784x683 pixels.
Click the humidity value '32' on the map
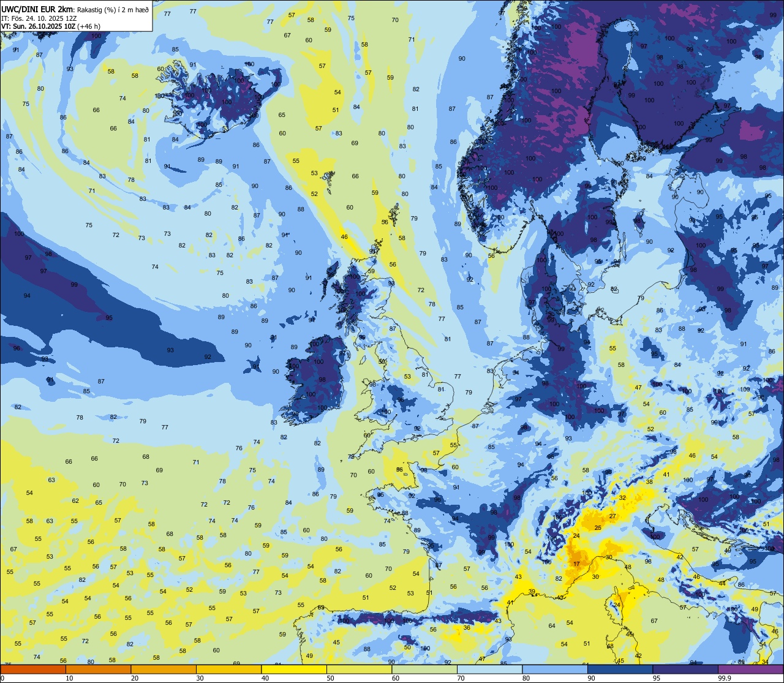pyautogui.click(x=622, y=498)
